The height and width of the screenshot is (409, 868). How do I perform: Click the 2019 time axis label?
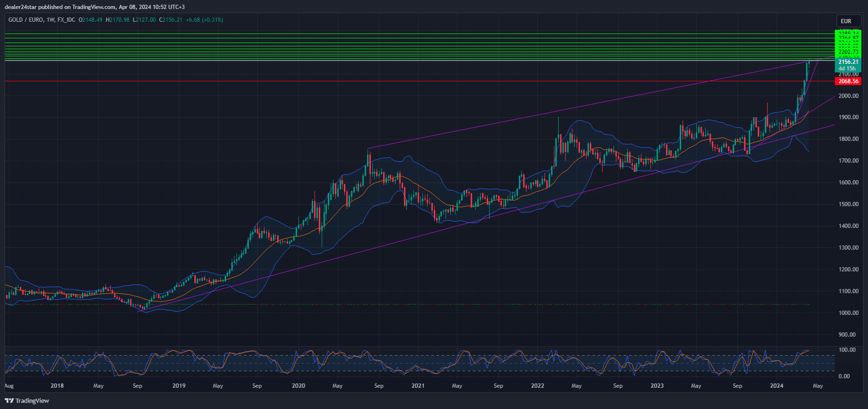click(x=179, y=386)
